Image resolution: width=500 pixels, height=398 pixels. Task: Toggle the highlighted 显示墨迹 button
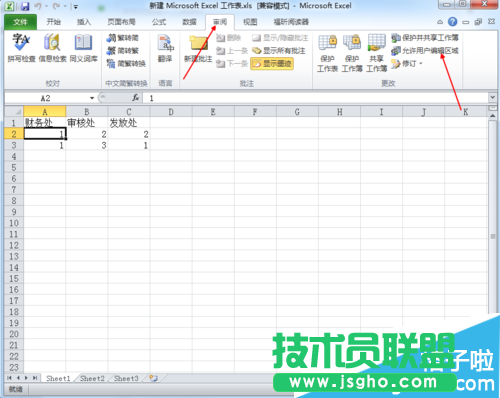coord(272,63)
